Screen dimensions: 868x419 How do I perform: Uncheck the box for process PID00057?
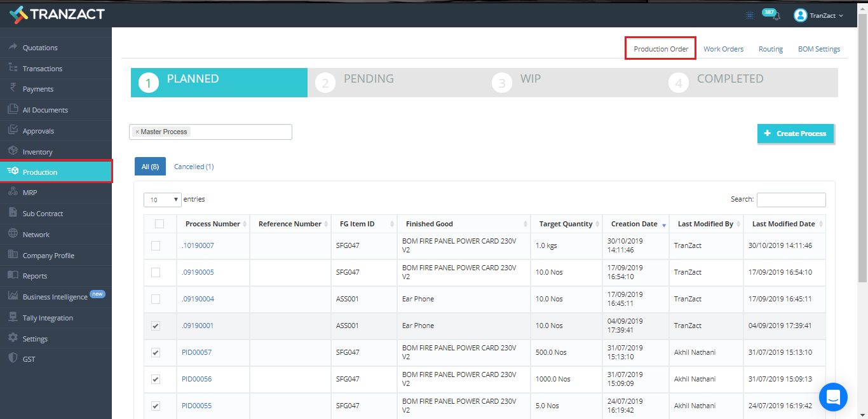click(156, 352)
